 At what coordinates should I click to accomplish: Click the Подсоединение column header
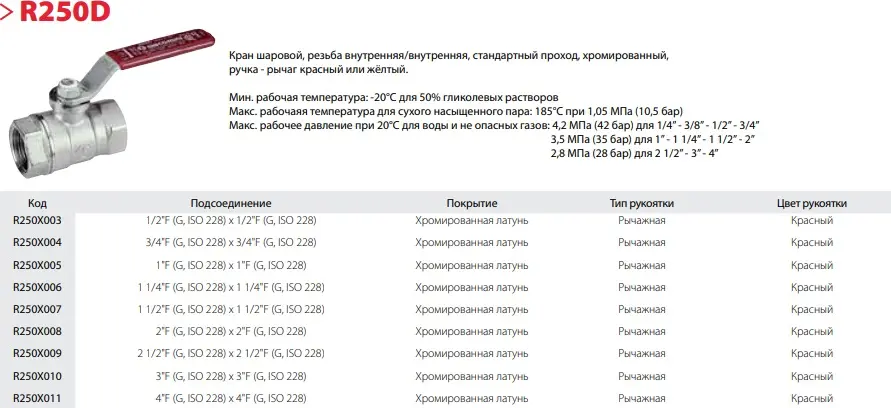pyautogui.click(x=231, y=203)
